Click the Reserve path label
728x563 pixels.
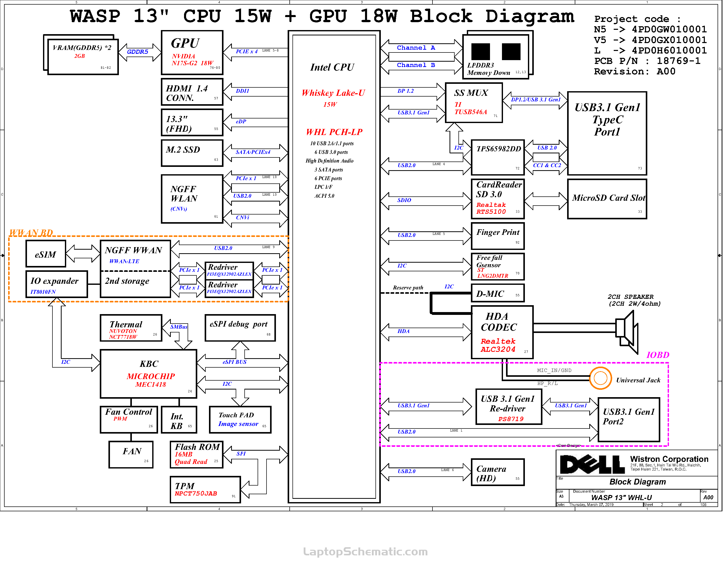(x=408, y=288)
